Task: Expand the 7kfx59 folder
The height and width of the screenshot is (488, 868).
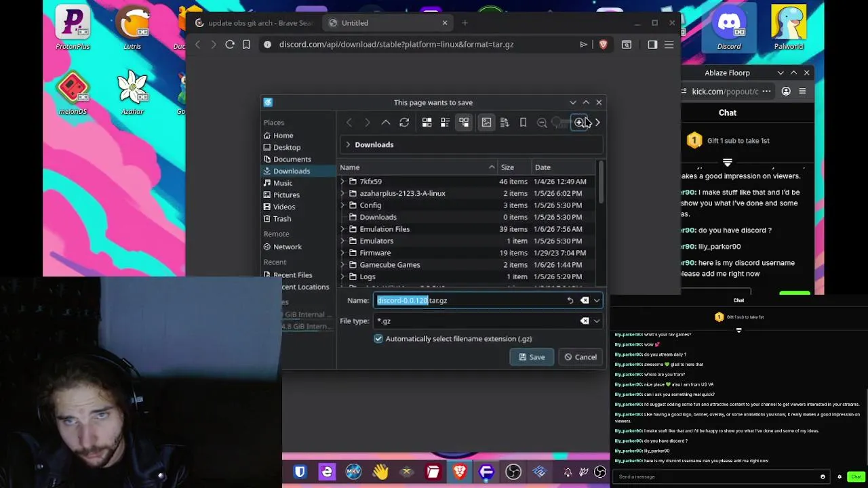Action: tap(342, 182)
